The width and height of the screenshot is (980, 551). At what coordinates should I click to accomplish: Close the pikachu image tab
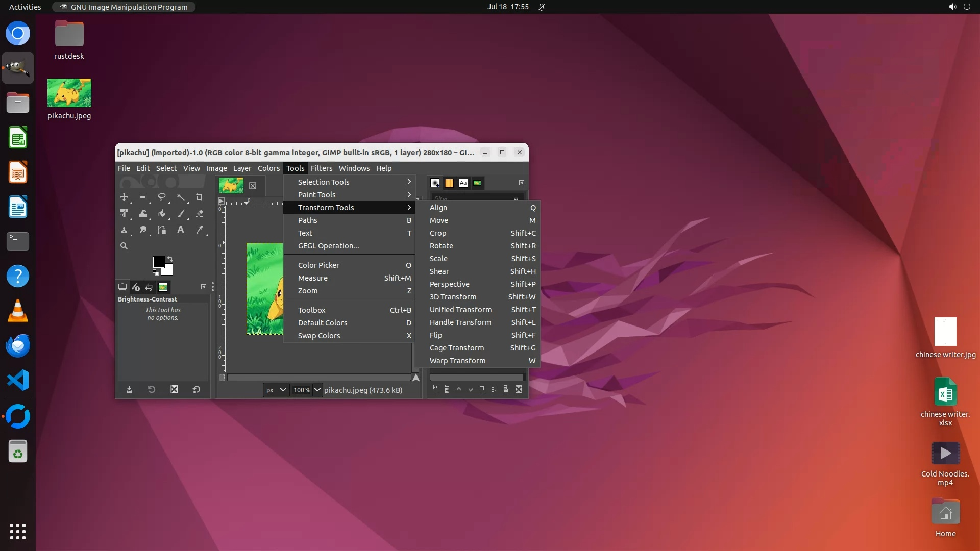[253, 186]
